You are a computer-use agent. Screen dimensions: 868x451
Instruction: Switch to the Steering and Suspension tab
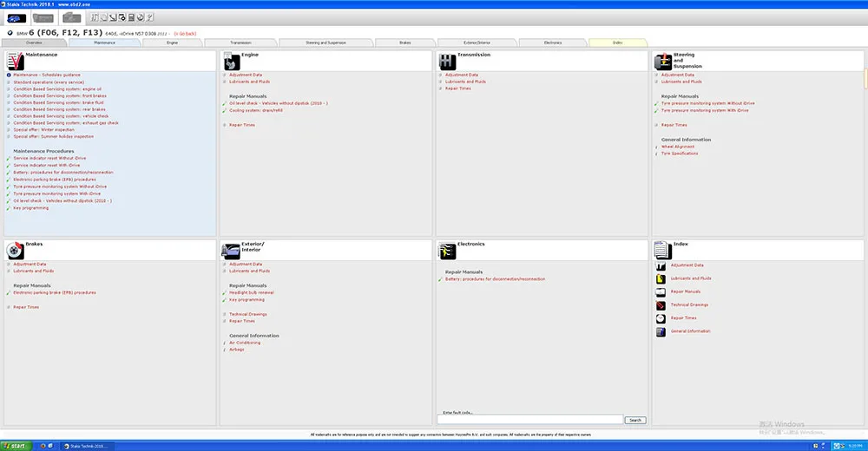coord(326,42)
